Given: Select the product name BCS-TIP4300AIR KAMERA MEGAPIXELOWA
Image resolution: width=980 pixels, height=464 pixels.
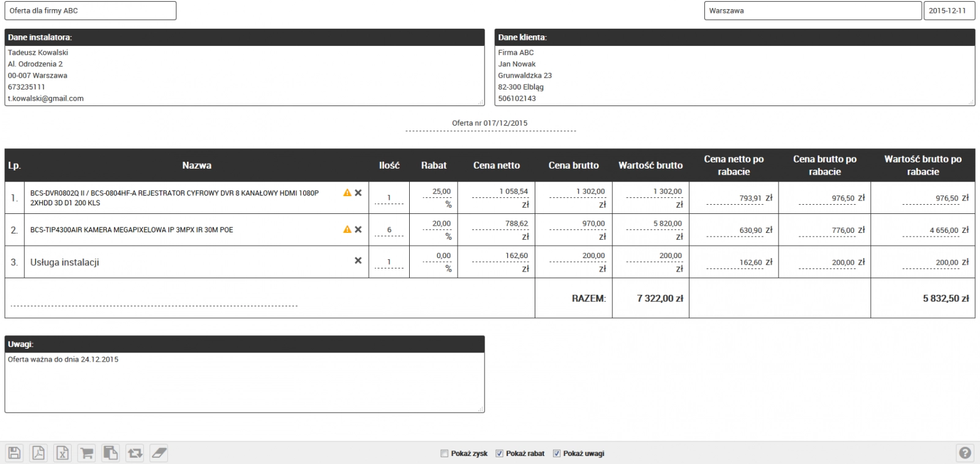Looking at the screenshot, I should 132,230.
